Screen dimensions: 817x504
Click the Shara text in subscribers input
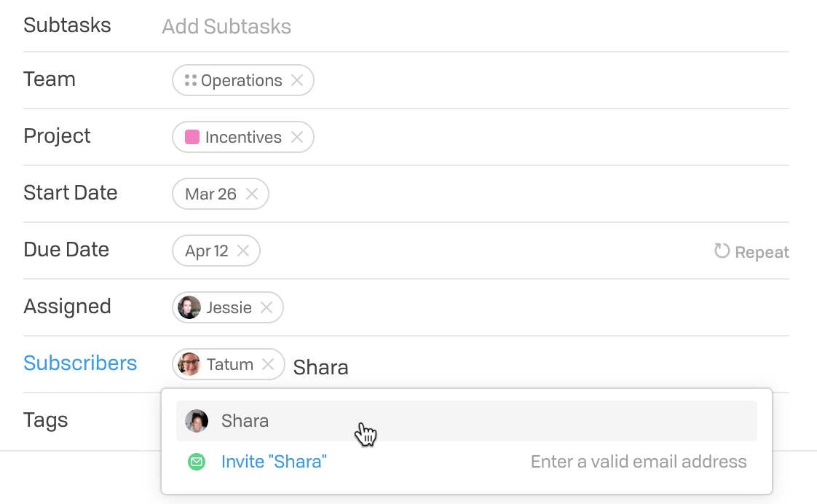(321, 368)
